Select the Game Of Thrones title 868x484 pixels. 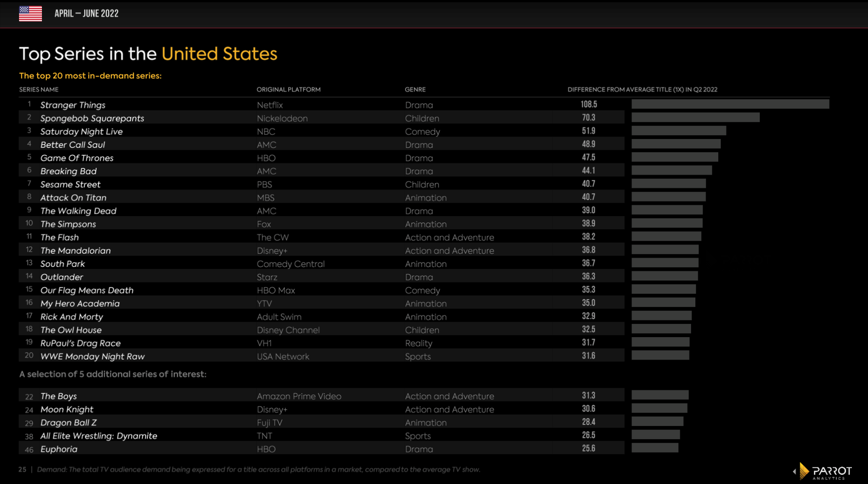coord(77,158)
